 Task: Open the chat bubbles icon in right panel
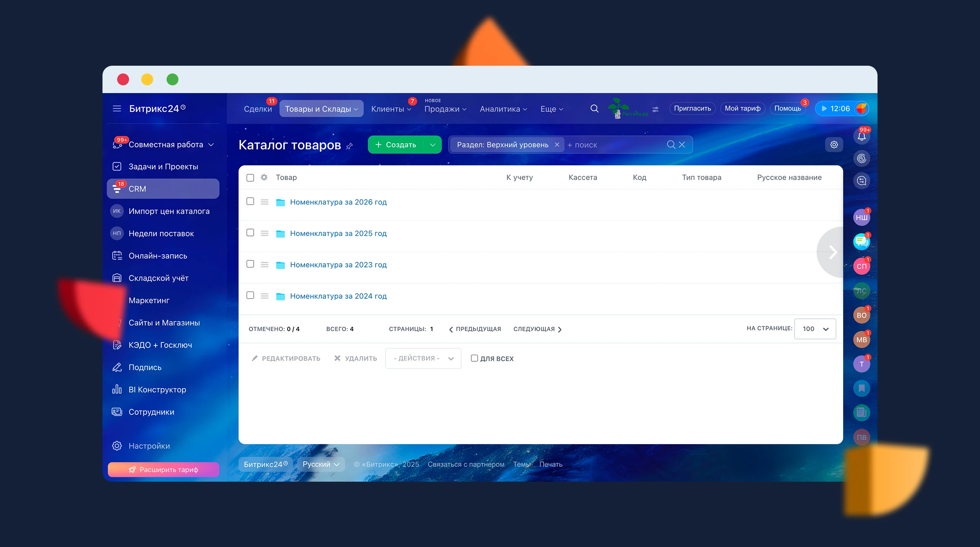[x=861, y=242]
